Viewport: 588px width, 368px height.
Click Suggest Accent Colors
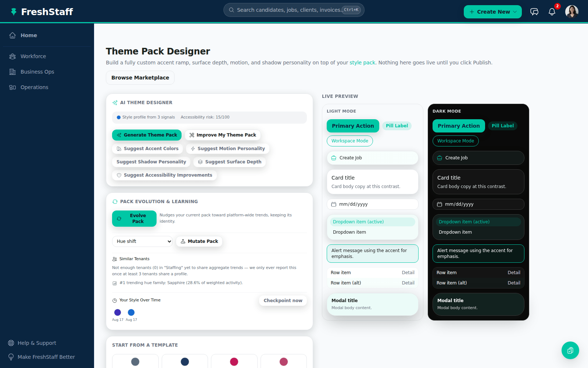147,149
